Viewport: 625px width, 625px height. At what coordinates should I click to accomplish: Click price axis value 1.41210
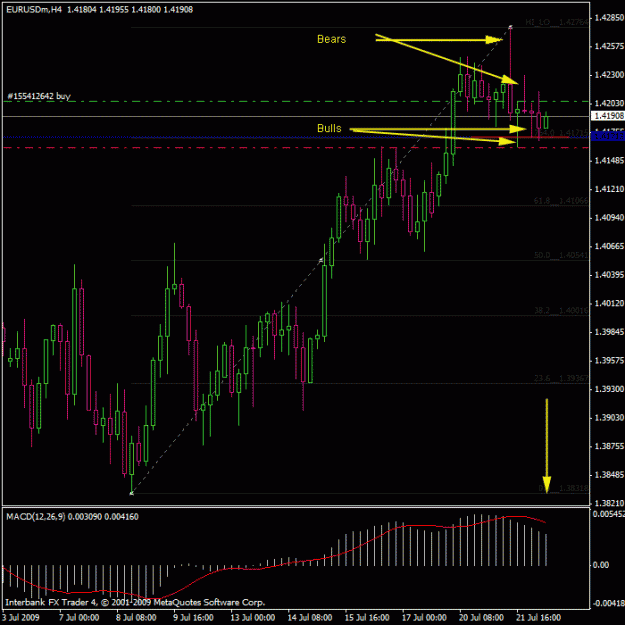609,189
